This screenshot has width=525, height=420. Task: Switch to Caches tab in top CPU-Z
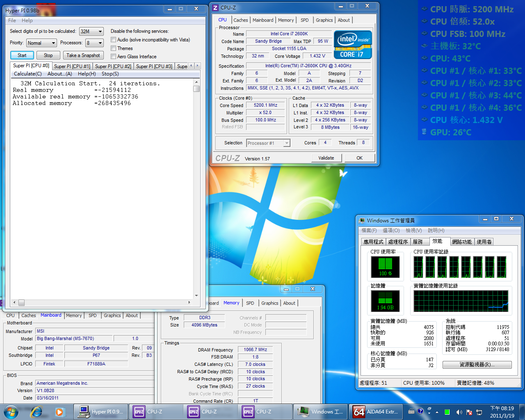(241, 20)
